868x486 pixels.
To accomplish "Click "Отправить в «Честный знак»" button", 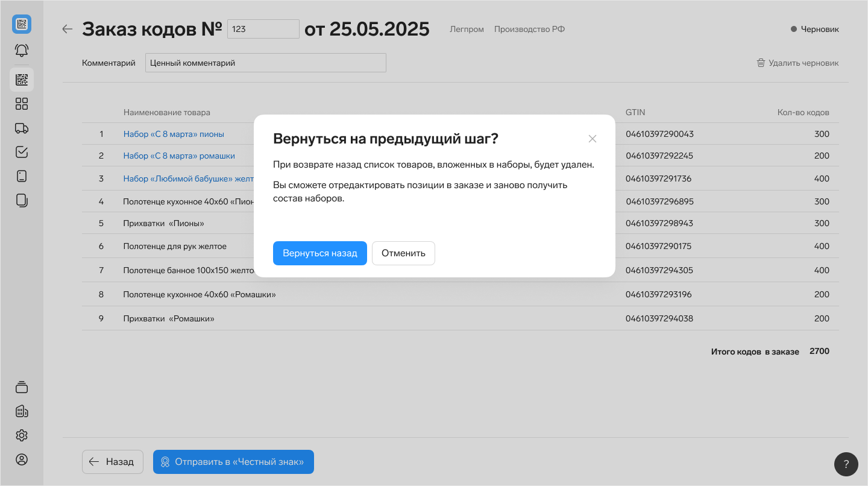I will click(x=233, y=462).
